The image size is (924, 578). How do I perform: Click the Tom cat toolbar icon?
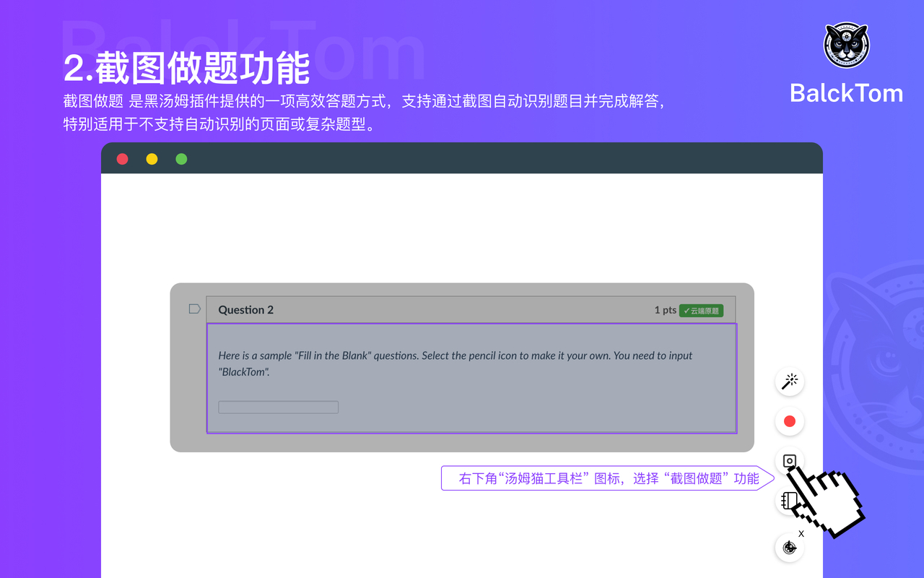(790, 548)
